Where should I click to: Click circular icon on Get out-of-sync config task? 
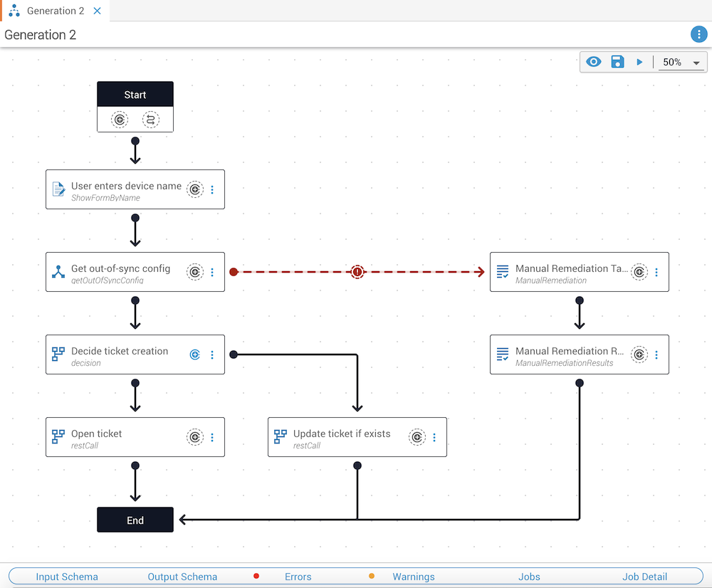(195, 272)
